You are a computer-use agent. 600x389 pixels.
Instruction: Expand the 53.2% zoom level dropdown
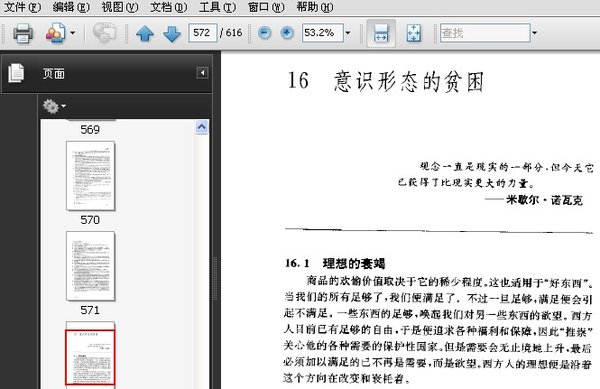(347, 33)
